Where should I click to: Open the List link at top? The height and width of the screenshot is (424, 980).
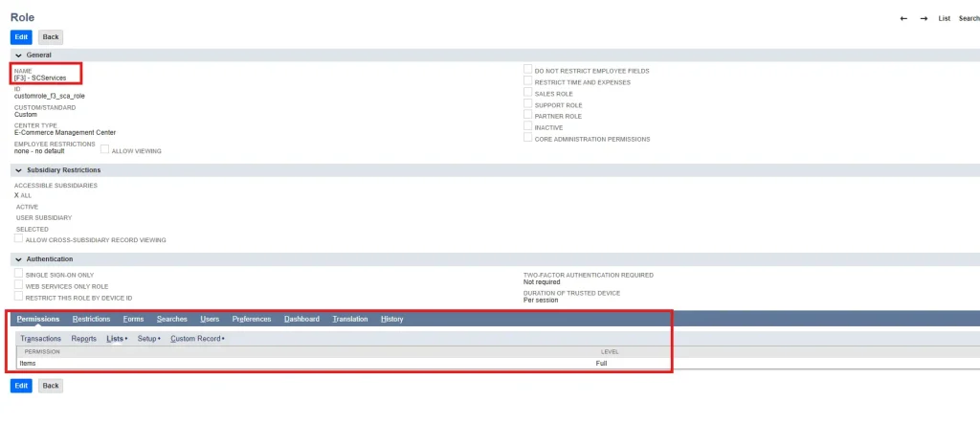[x=944, y=19]
